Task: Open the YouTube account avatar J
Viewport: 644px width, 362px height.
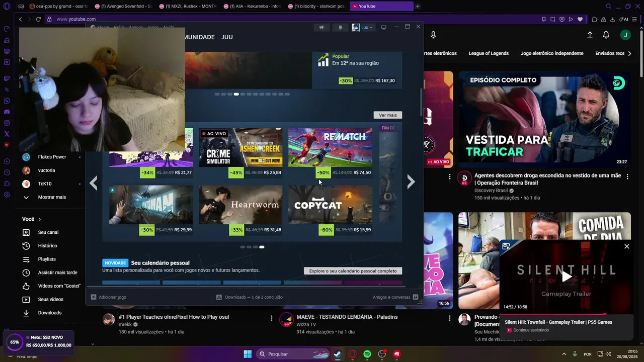Action: tap(625, 35)
